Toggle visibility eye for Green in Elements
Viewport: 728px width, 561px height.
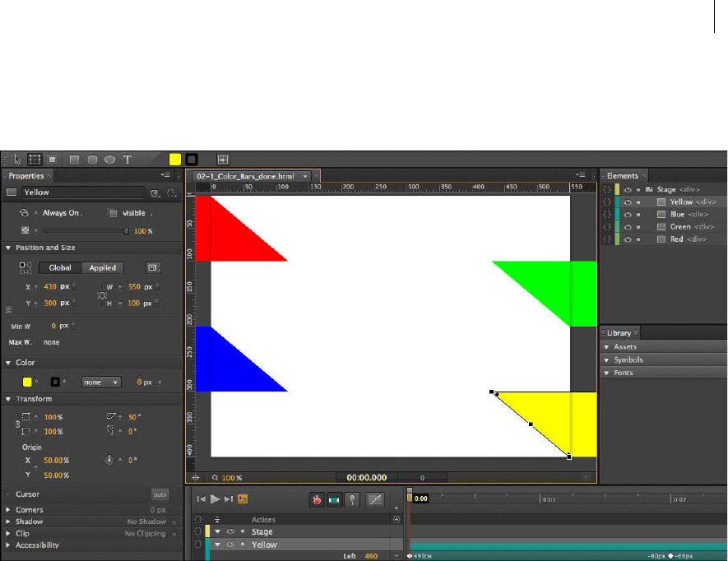pos(628,227)
